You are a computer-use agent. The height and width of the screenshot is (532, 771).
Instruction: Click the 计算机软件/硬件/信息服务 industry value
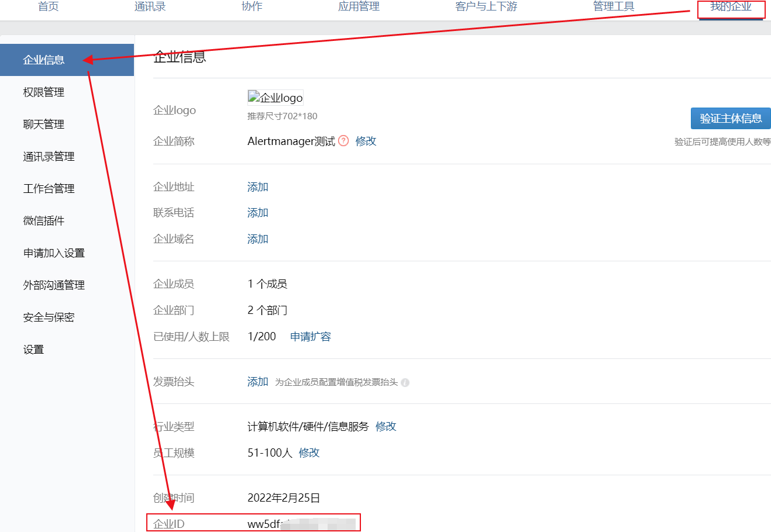(308, 427)
